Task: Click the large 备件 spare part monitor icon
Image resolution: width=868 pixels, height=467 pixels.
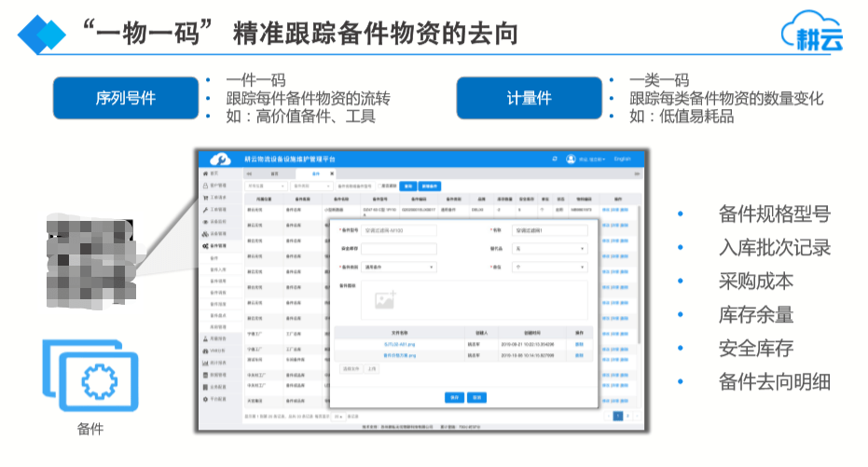Action: pos(90,376)
